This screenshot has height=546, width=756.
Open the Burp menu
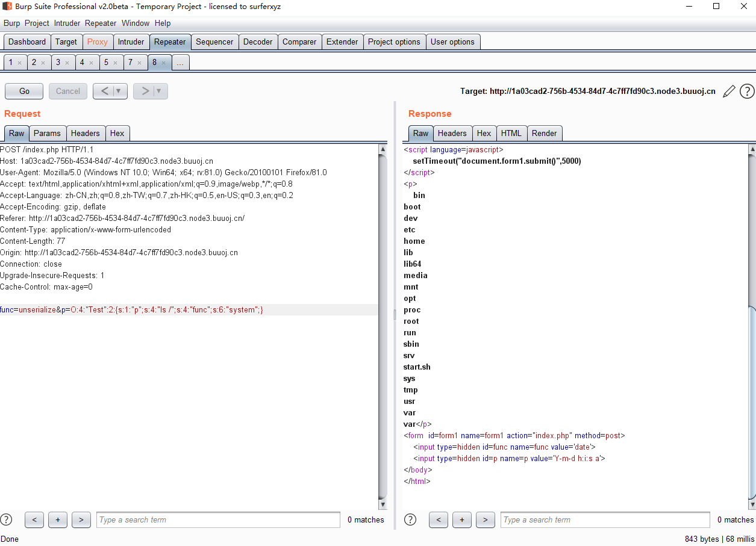pos(11,23)
